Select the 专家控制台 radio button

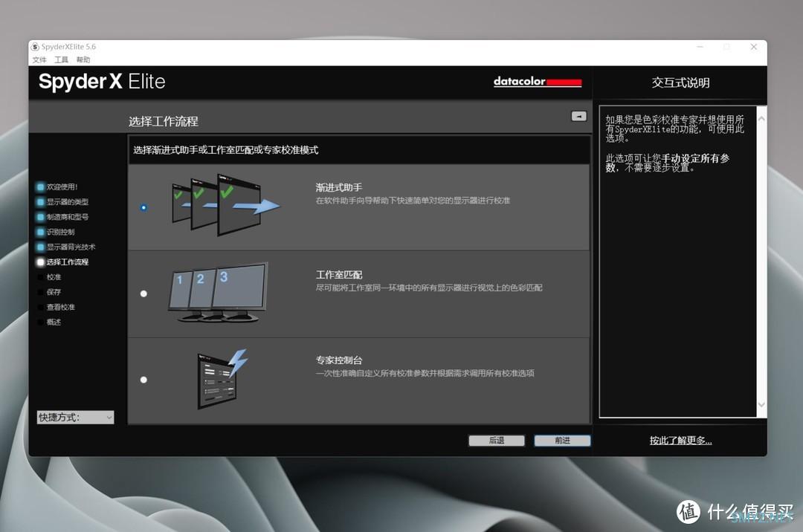click(x=144, y=380)
